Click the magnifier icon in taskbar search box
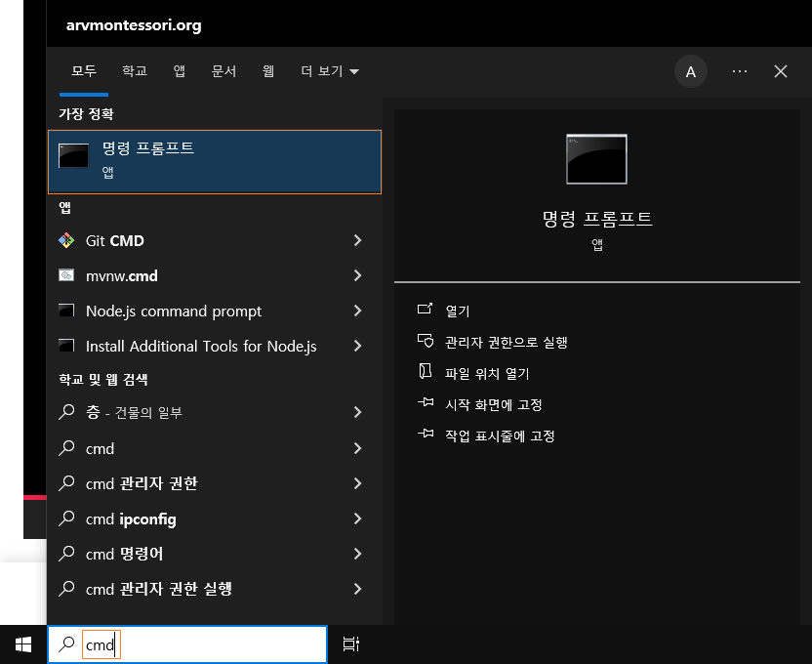812x664 pixels. 66,644
